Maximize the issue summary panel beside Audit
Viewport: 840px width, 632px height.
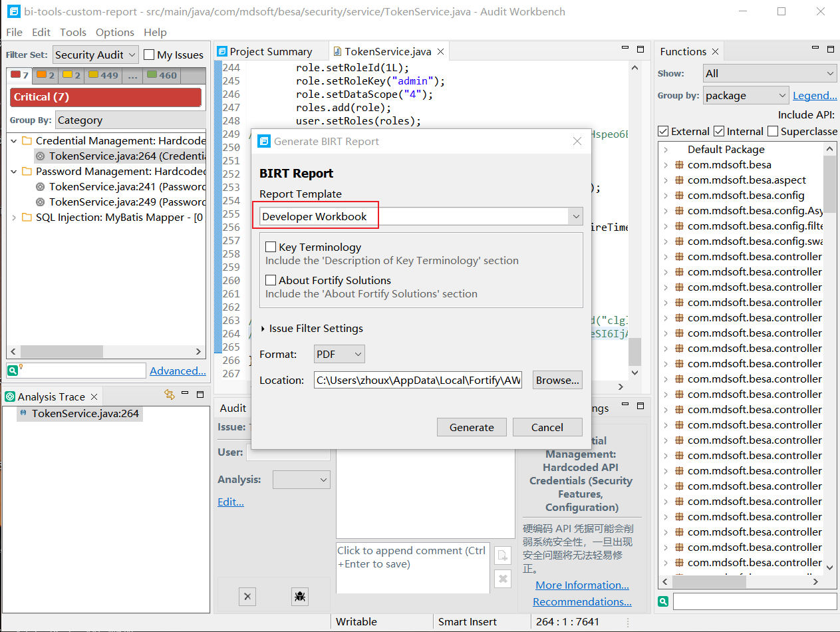(x=640, y=406)
